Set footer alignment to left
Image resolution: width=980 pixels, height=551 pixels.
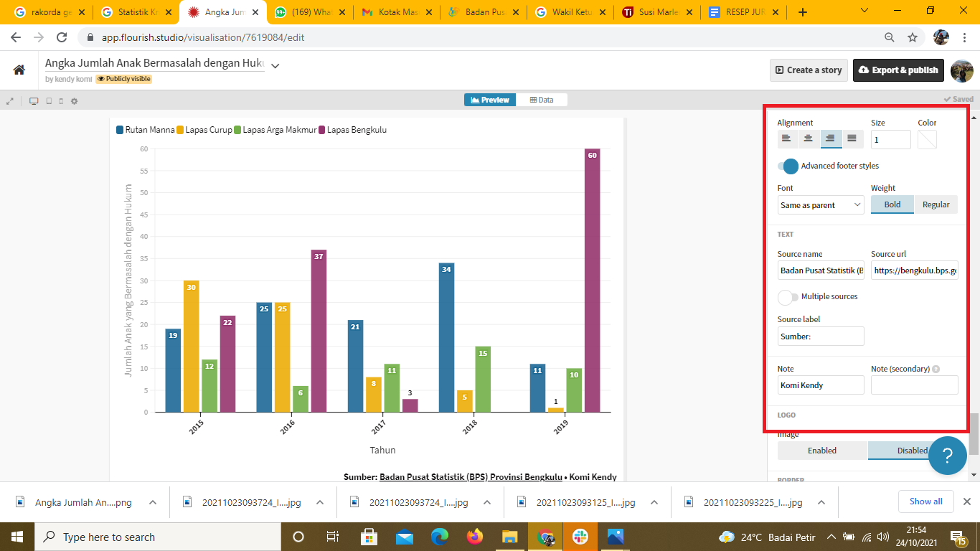pyautogui.click(x=787, y=138)
